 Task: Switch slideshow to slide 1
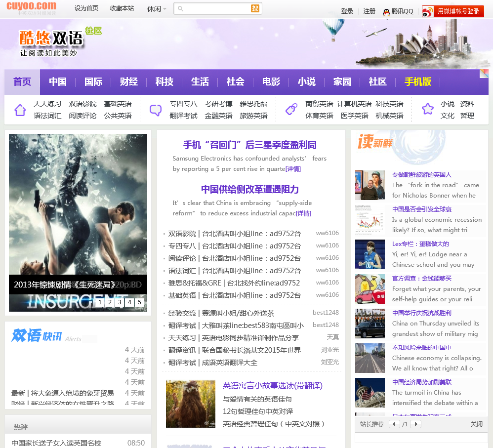tap(100, 302)
